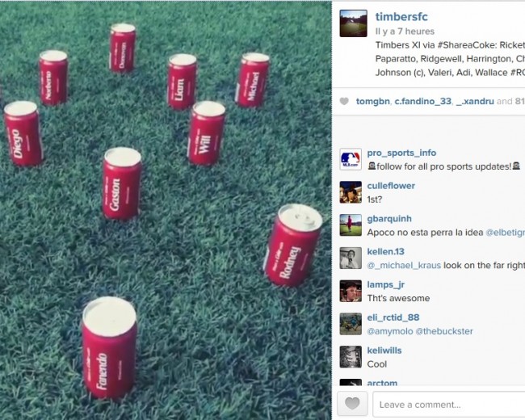Open _.xandru's profile from likers

click(x=475, y=101)
